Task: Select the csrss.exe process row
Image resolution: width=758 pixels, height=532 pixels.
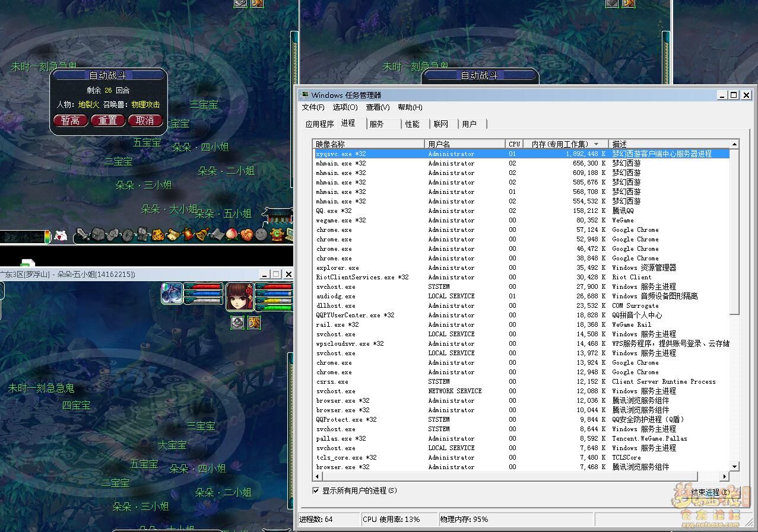Action: [522, 381]
